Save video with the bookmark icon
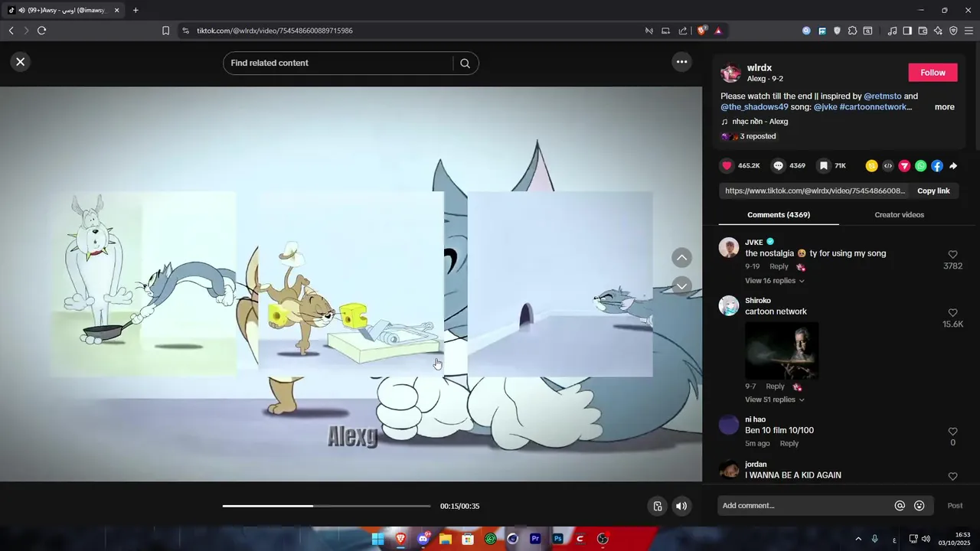This screenshot has height=551, width=980. coord(823,166)
